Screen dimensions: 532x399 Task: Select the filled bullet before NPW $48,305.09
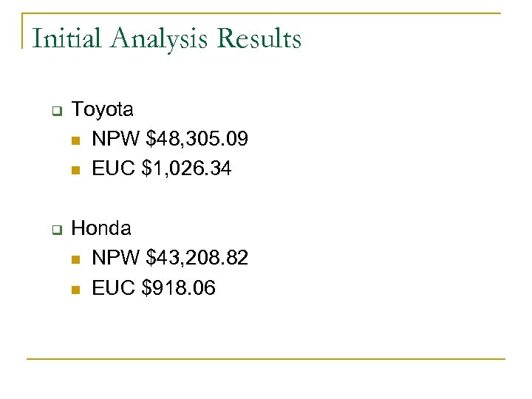76,141
